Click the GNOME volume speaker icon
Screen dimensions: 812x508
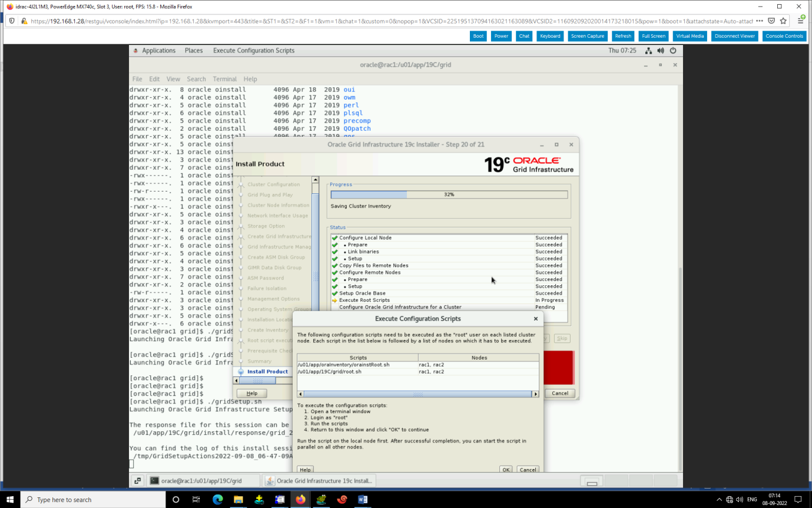[x=661, y=51]
